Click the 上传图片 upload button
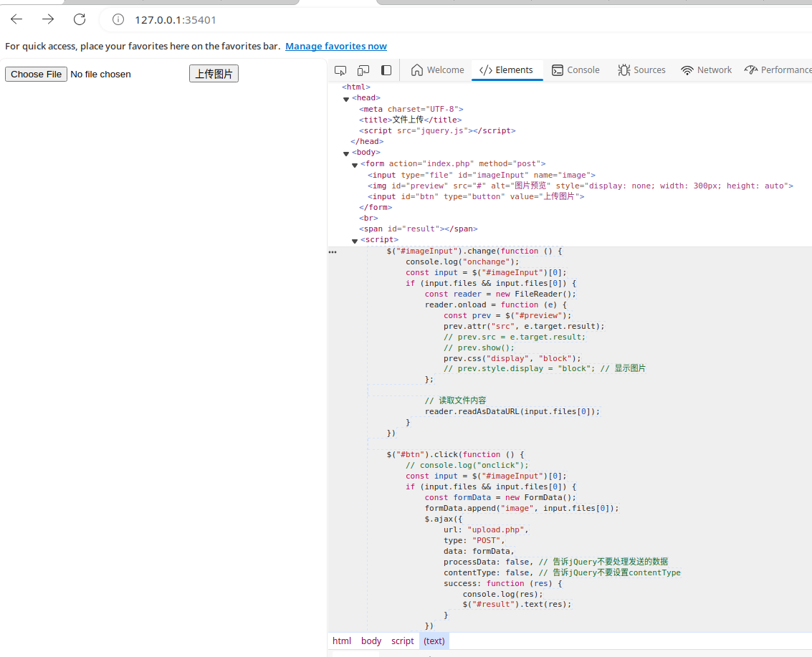This screenshot has height=657, width=812. coord(214,74)
